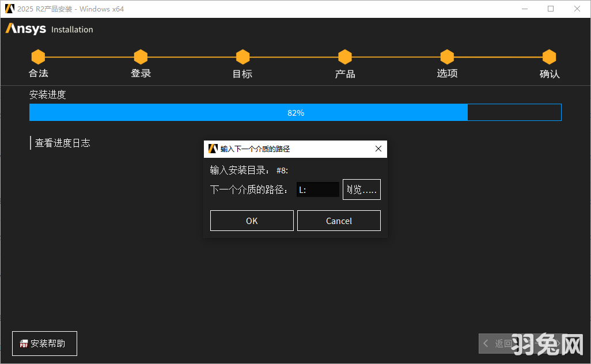
Task: Click the 登录 step hexagon icon
Action: point(141,56)
